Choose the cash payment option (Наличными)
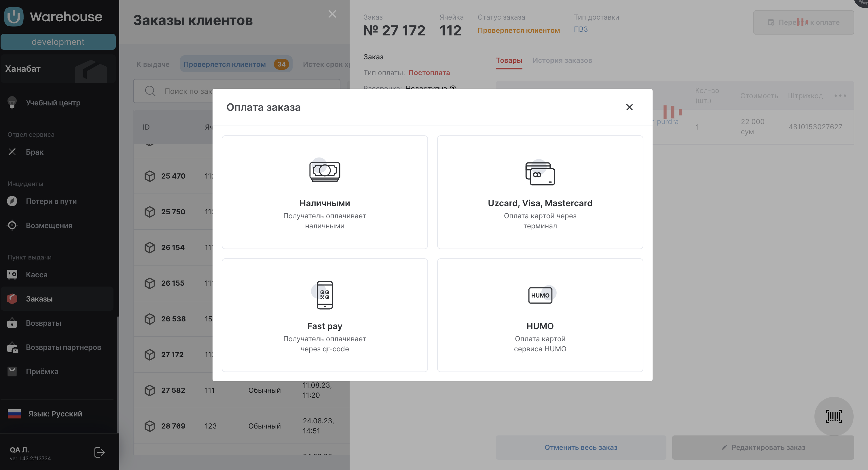The width and height of the screenshot is (868, 470). pos(325,192)
